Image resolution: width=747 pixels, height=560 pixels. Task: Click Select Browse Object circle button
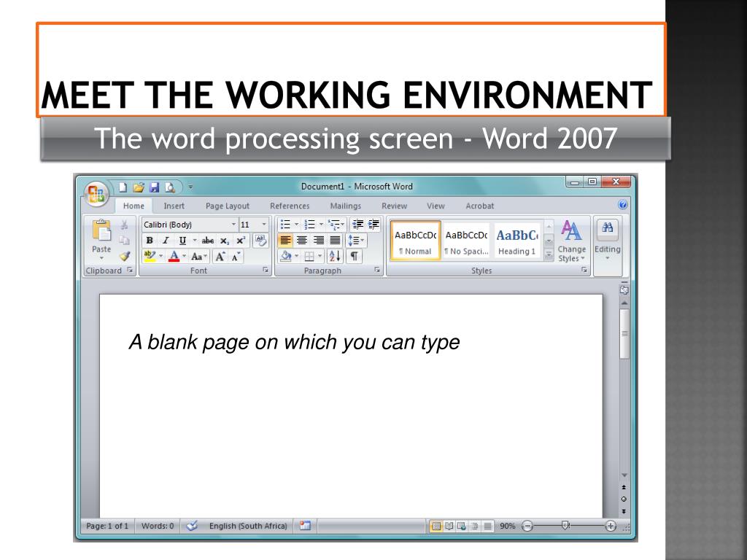click(624, 499)
